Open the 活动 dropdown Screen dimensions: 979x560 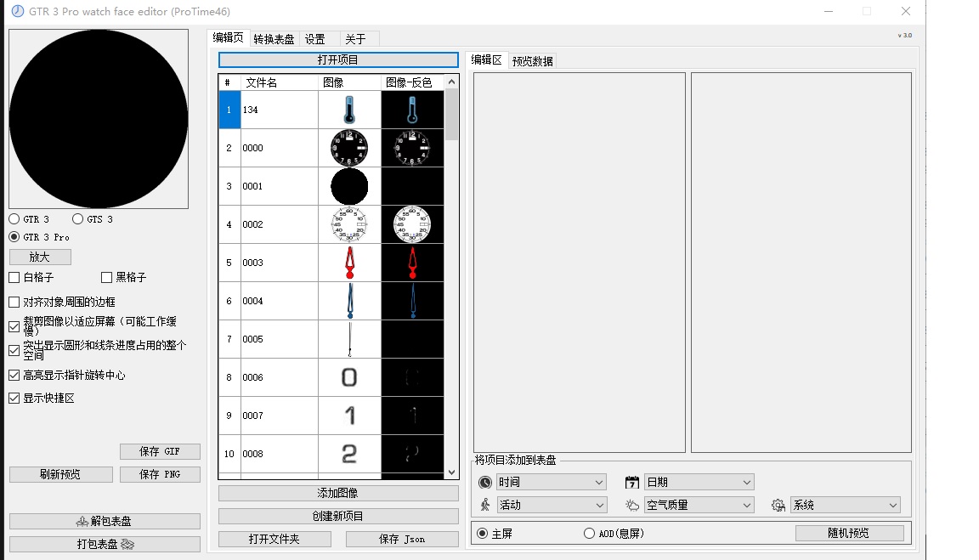point(552,505)
